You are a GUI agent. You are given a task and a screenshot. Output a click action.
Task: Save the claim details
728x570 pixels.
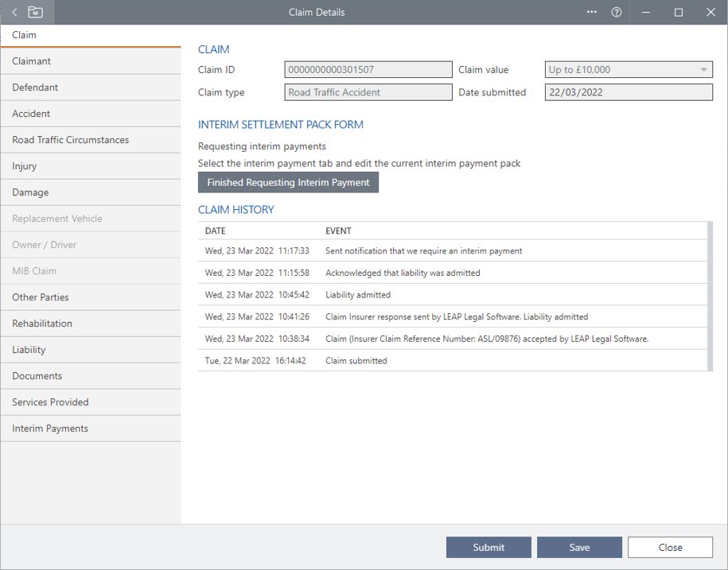pyautogui.click(x=579, y=547)
